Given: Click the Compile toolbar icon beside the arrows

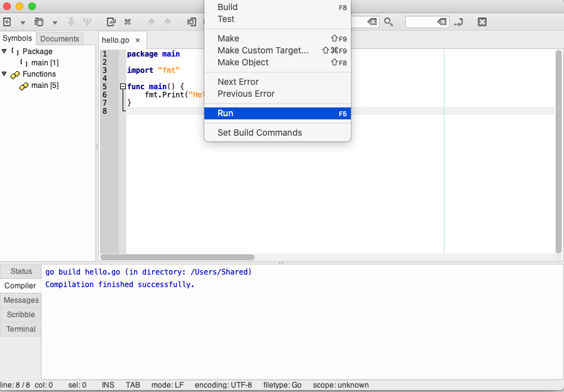Looking at the screenshot, I should click(x=192, y=22).
